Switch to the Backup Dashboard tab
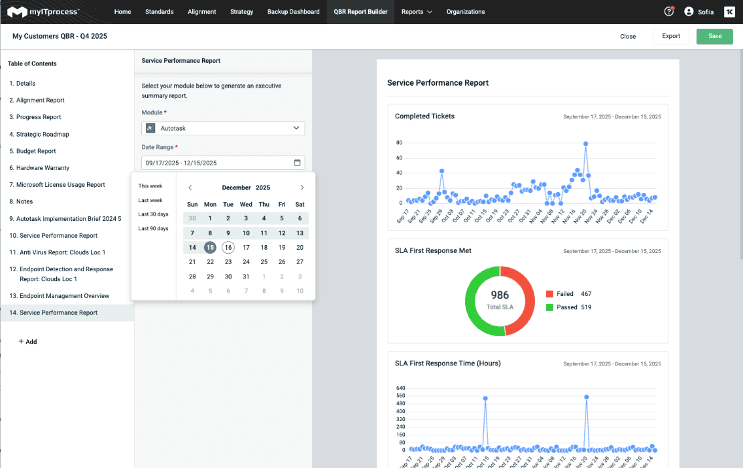 (x=293, y=12)
